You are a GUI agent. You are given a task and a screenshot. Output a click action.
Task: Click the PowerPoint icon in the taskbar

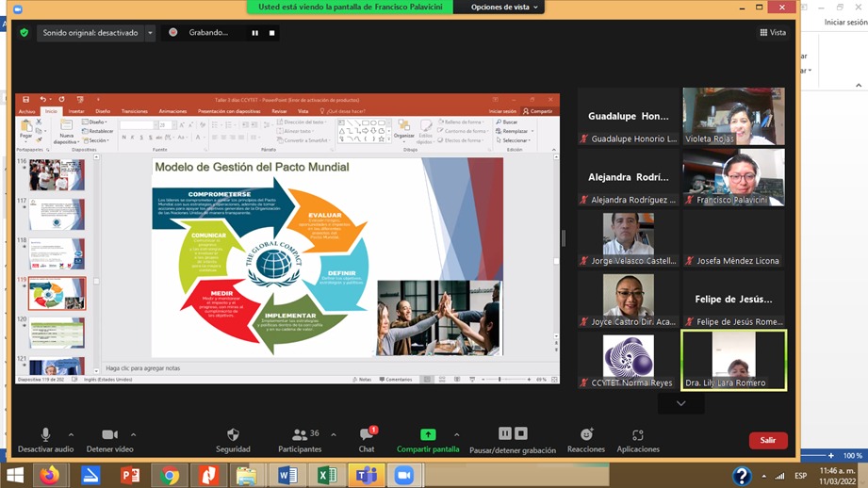click(130, 475)
